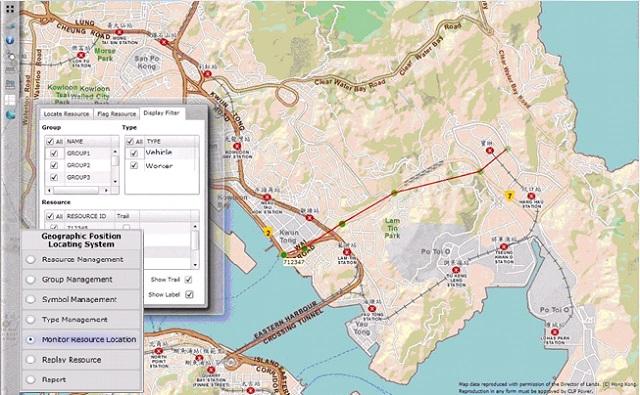The width and height of the screenshot is (640, 395).
Task: Click the four-dot grid icon atop sidebar
Action: pyautogui.click(x=10, y=9)
